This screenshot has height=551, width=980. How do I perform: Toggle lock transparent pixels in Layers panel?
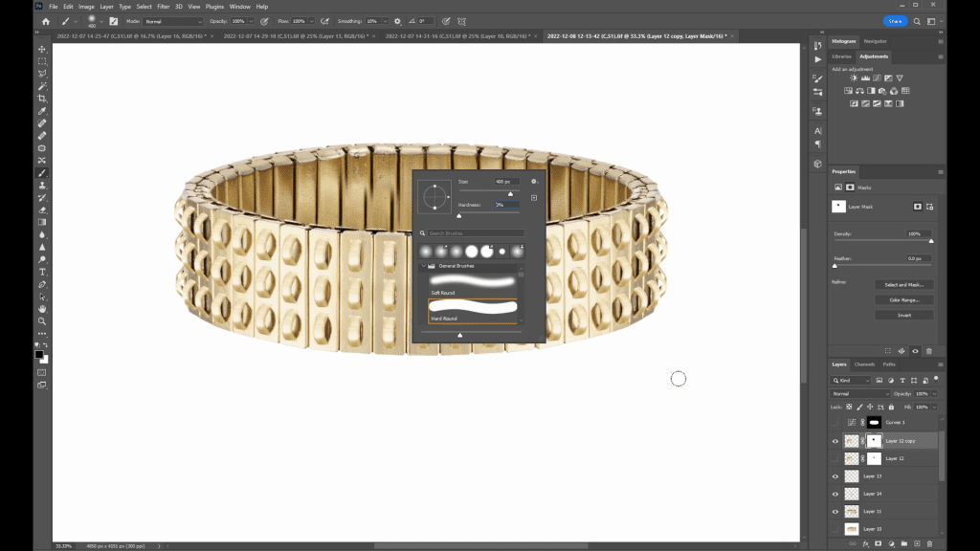coord(849,407)
